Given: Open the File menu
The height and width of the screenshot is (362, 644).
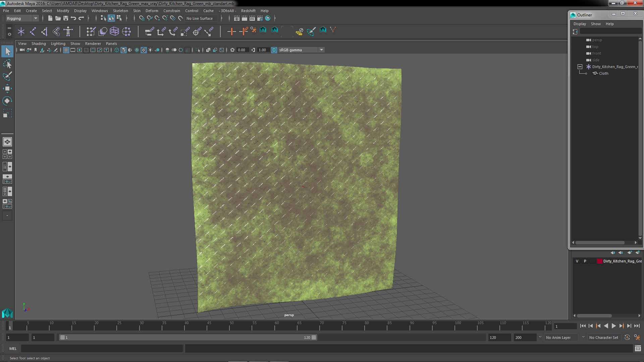Looking at the screenshot, I should click(6, 11).
